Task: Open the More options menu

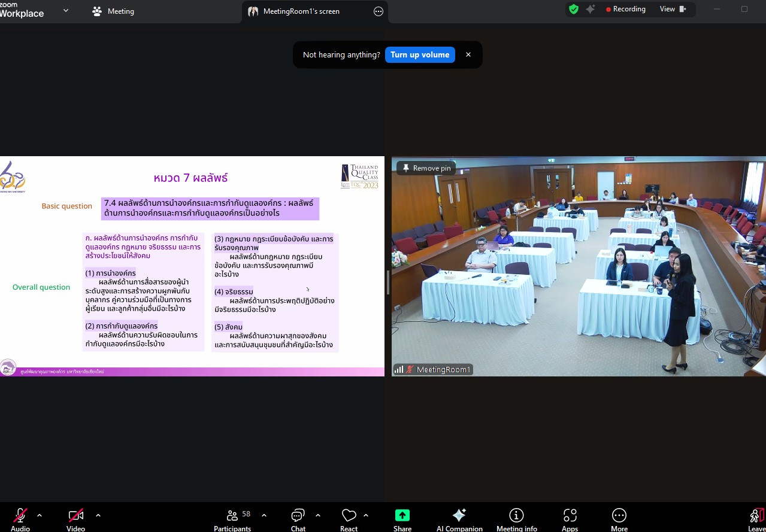Action: pyautogui.click(x=619, y=516)
